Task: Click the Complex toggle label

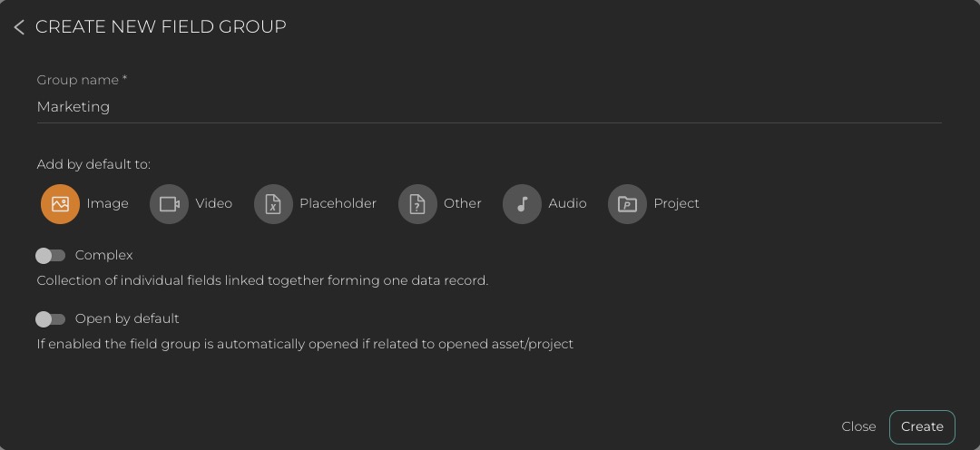Action: (x=104, y=256)
